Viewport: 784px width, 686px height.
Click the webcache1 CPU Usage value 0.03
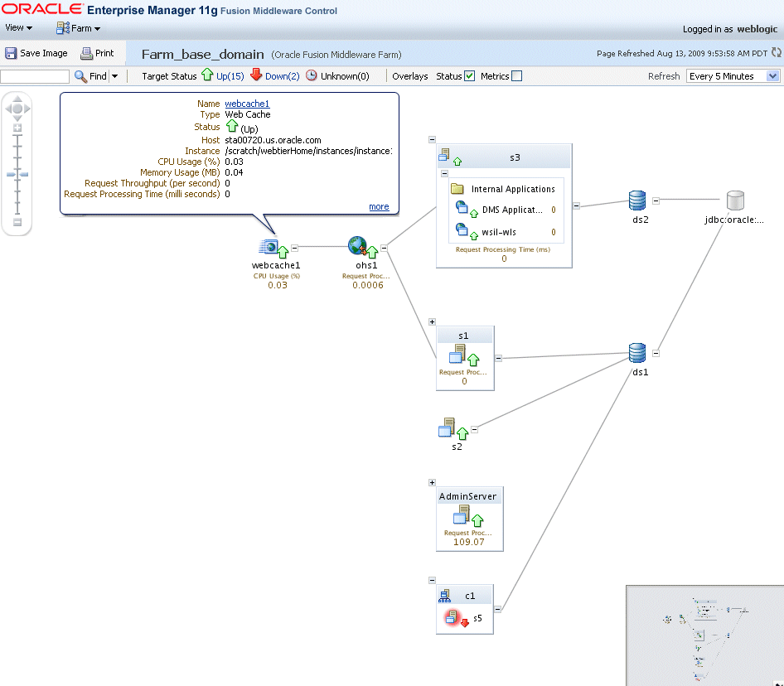(x=278, y=285)
